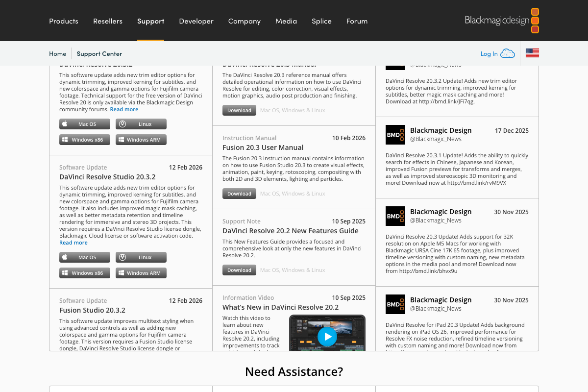Click the Windows logo on the Windows x86 button
The image size is (588, 392).
pos(66,140)
